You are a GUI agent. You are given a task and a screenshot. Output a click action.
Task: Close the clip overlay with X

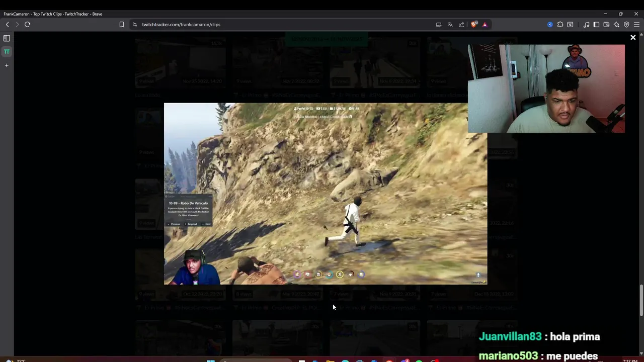coord(633,37)
